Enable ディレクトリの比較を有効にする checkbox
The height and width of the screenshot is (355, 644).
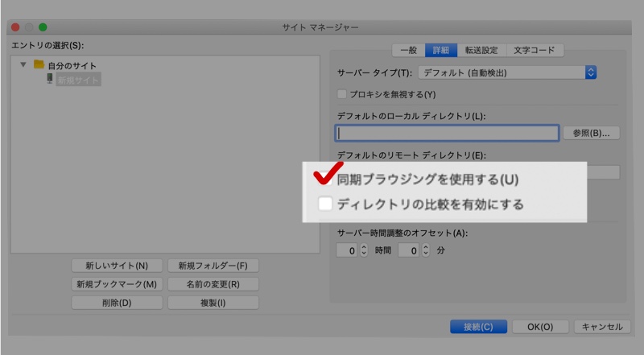click(x=325, y=204)
